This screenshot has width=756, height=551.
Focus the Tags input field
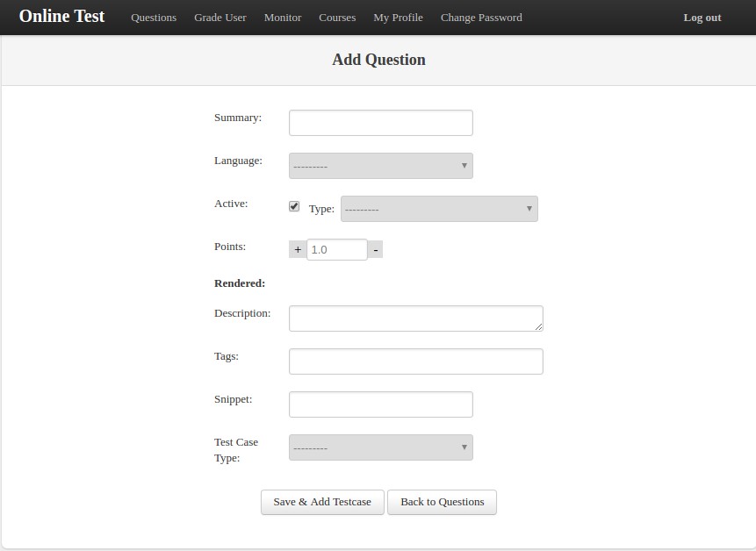(416, 361)
